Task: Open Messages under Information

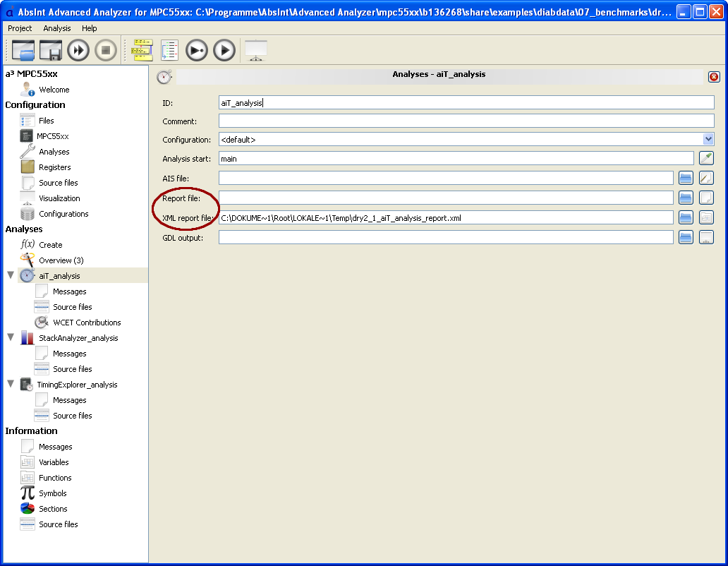Action: [x=47, y=446]
